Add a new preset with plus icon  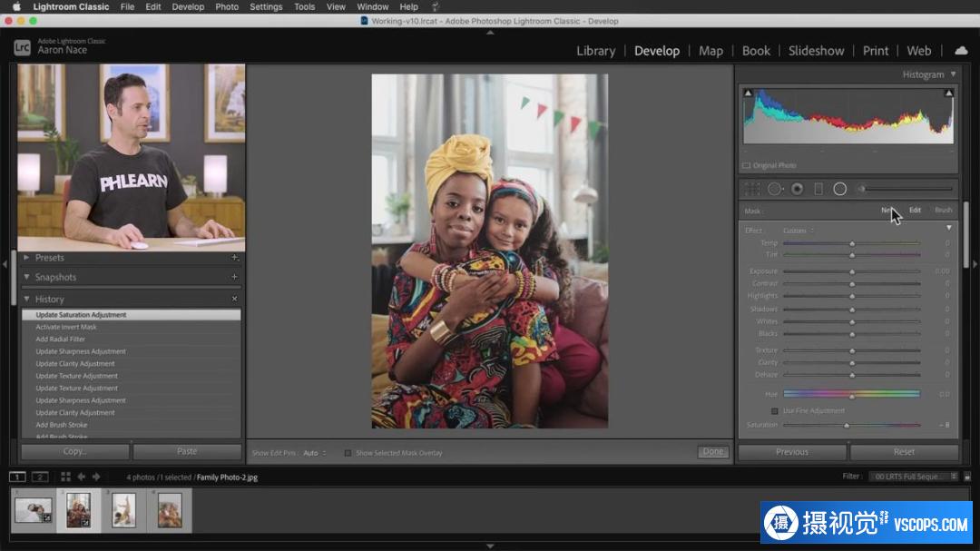coord(234,257)
